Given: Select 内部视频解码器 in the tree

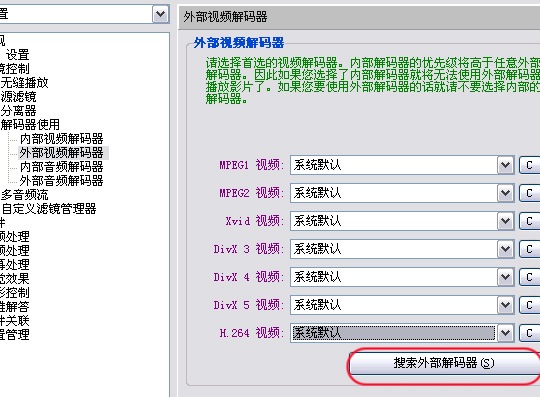Looking at the screenshot, I should point(62,138).
